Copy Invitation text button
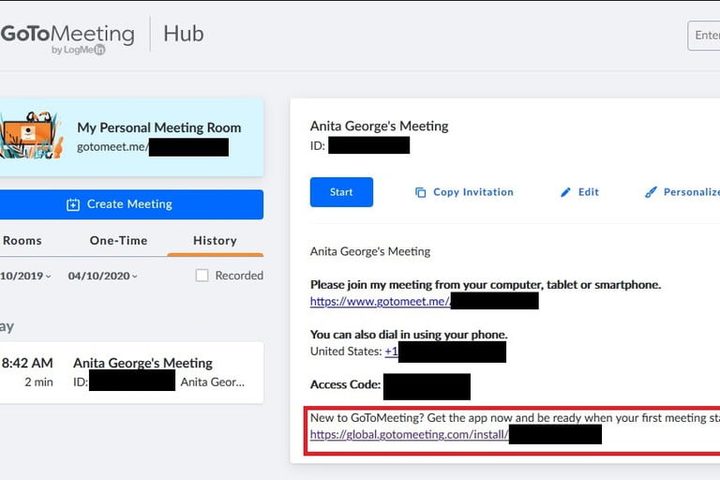Image resolution: width=720 pixels, height=480 pixels. click(x=473, y=192)
